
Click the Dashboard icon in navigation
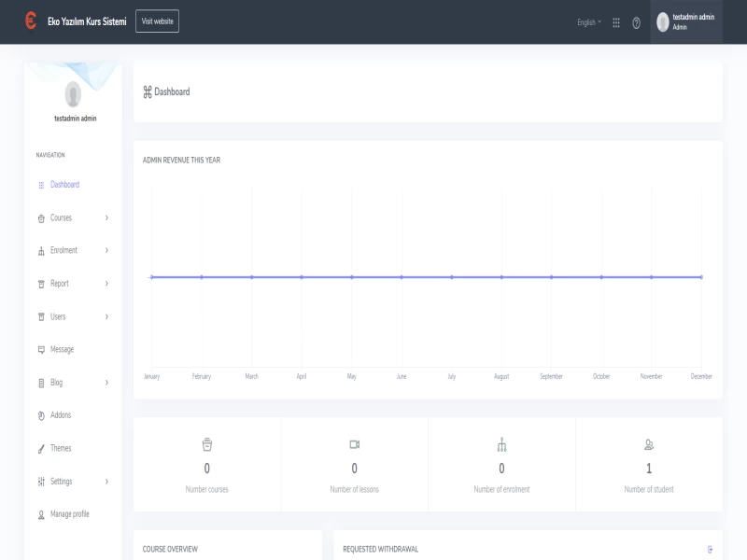coord(41,185)
